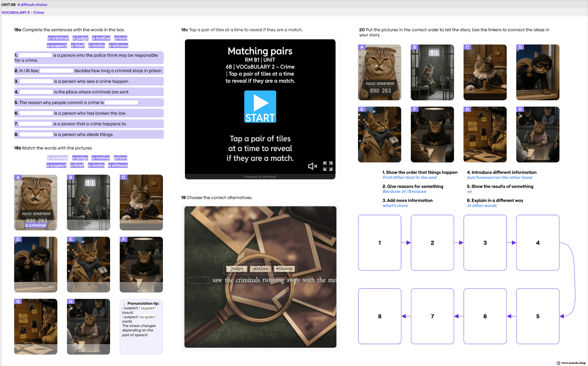Click the blank field in sentence 8
This screenshot has width=588, height=366.
[x=36, y=135]
